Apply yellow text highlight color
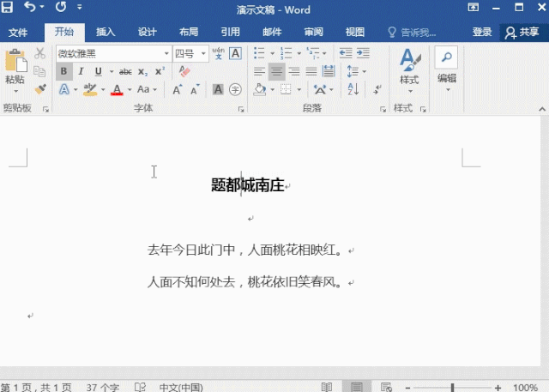Image resolution: width=549 pixels, height=392 pixels. 90,90
